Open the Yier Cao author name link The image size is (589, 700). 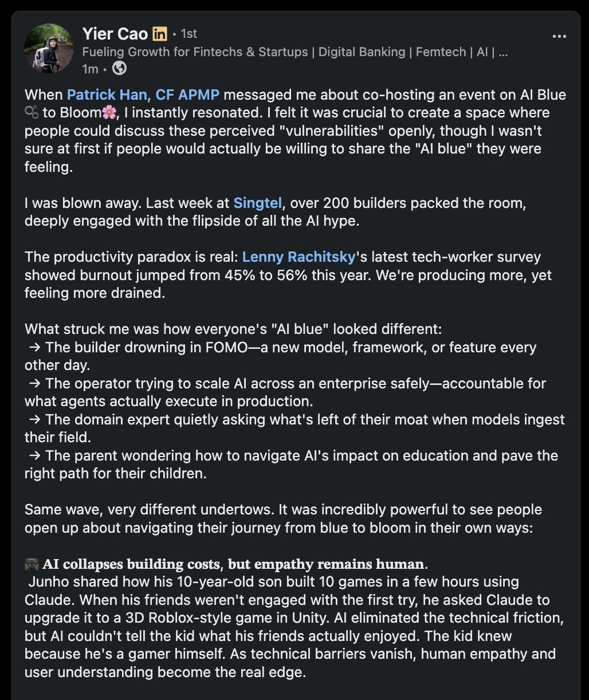tap(115, 34)
